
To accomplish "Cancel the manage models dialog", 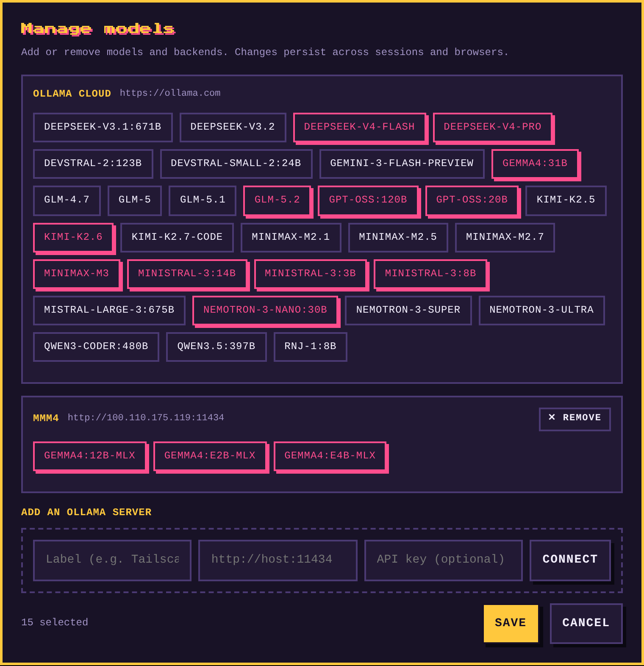I will (x=586, y=623).
